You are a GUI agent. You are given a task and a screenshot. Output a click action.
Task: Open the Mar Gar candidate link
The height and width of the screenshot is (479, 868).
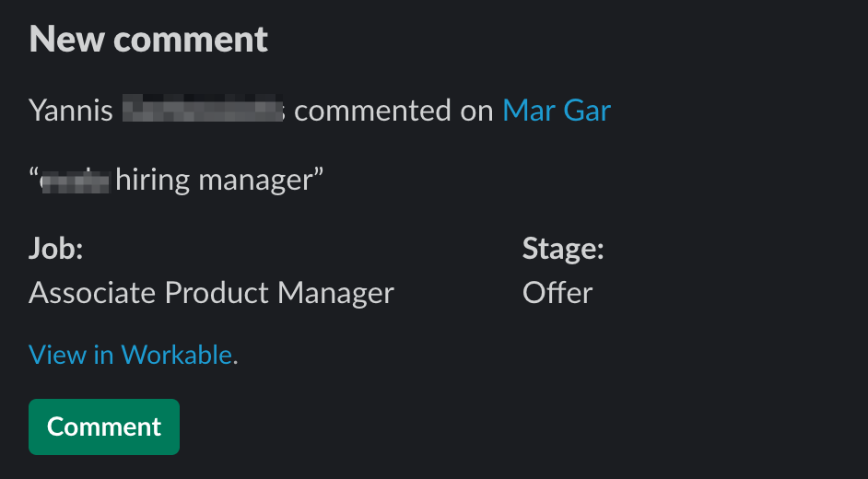click(x=557, y=110)
